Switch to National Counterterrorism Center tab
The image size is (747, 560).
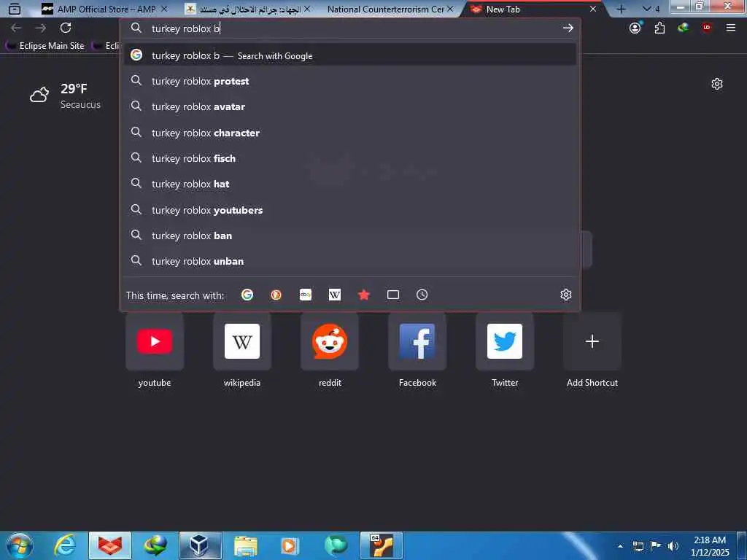[x=385, y=9]
